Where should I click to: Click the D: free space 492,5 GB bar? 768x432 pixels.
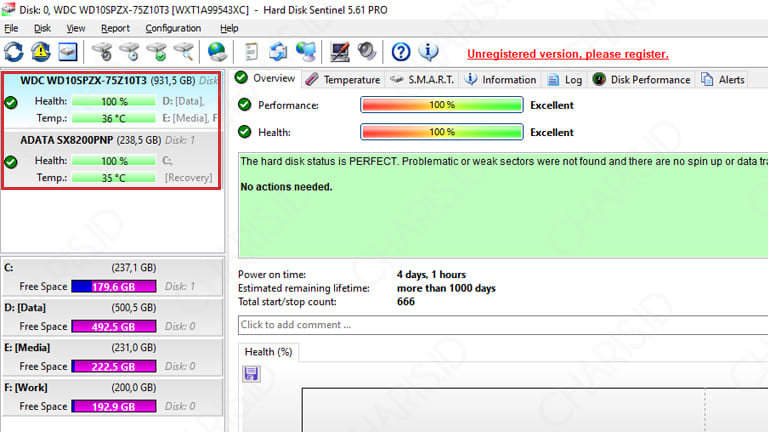click(114, 326)
